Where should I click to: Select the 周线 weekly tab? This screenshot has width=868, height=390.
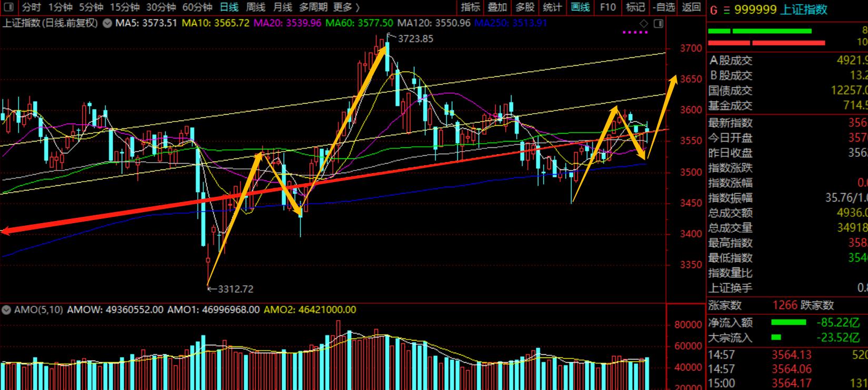[256, 7]
